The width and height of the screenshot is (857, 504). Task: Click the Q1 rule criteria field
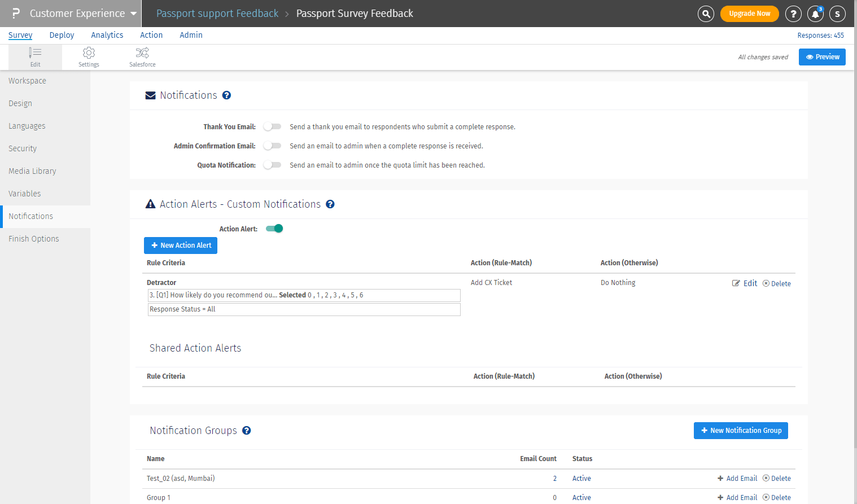pos(304,295)
